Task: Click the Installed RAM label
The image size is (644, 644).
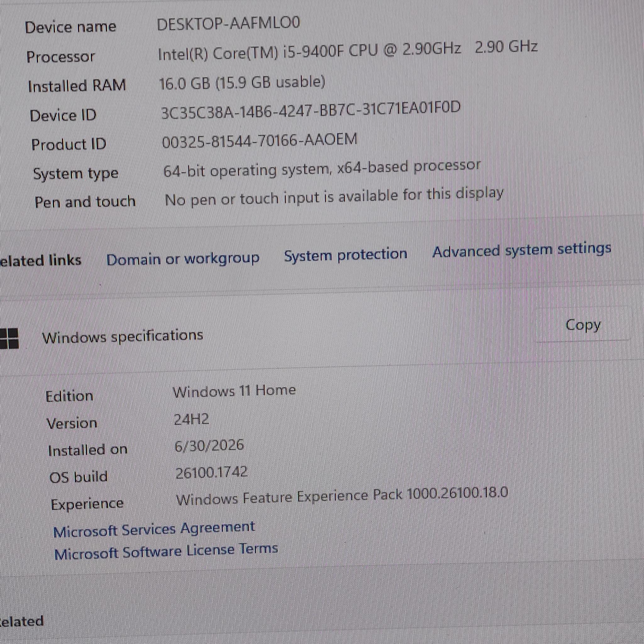Action: [77, 86]
